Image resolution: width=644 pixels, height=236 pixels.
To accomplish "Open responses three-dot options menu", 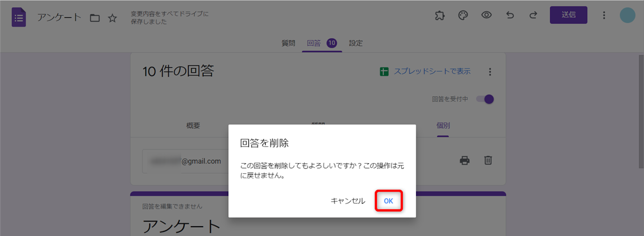I will tap(490, 72).
